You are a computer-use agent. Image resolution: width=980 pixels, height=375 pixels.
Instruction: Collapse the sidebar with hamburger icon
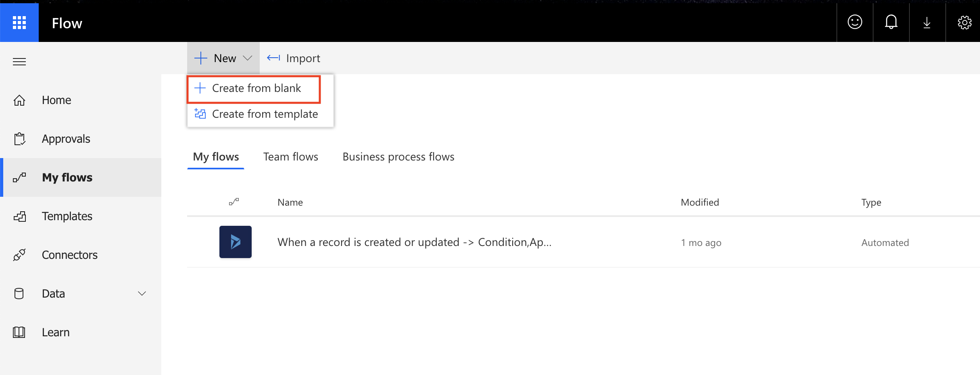[x=19, y=62]
